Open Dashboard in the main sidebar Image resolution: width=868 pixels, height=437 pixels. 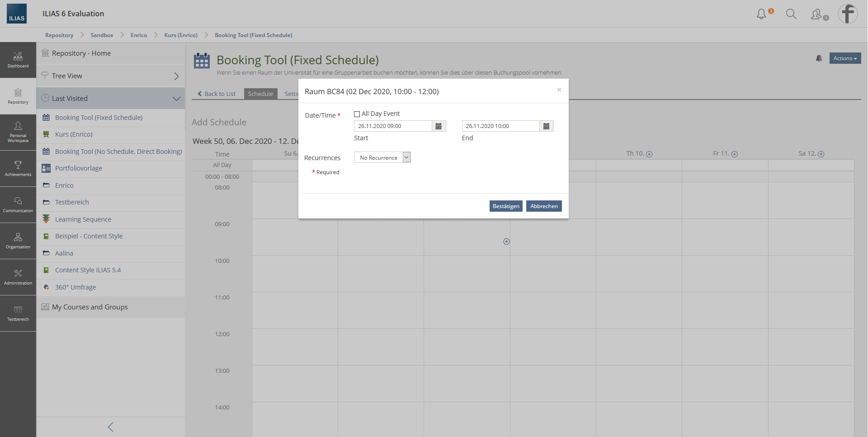[x=18, y=60]
